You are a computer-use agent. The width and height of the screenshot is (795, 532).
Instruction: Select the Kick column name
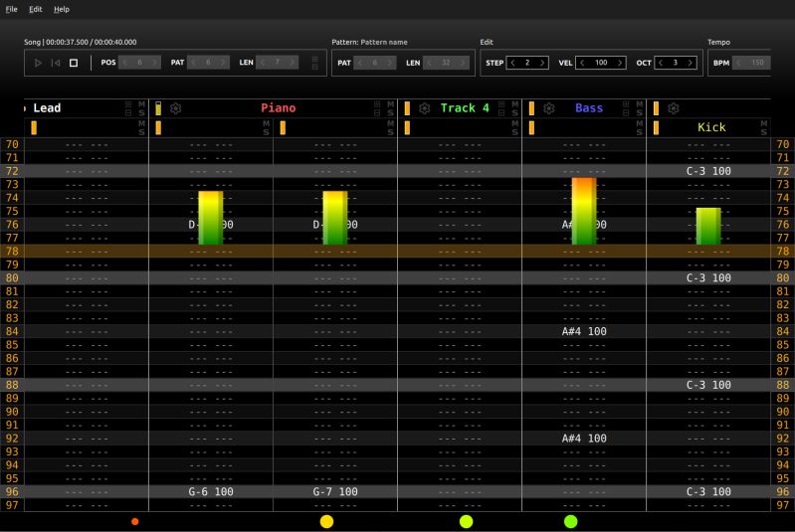(x=711, y=127)
